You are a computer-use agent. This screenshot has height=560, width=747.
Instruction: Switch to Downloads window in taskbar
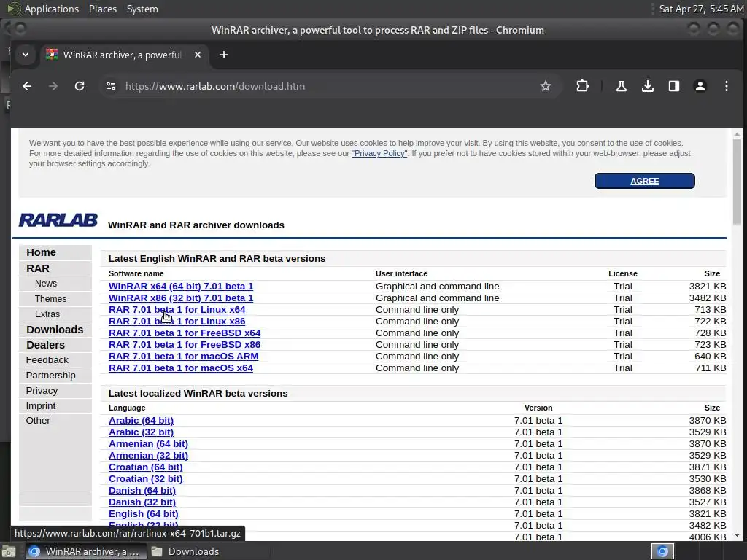pos(185,551)
